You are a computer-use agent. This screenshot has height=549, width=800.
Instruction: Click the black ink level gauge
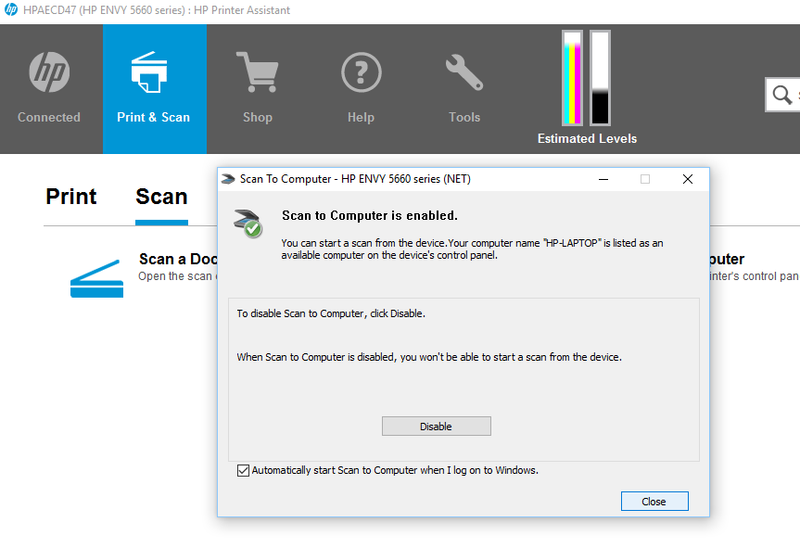tap(600, 78)
